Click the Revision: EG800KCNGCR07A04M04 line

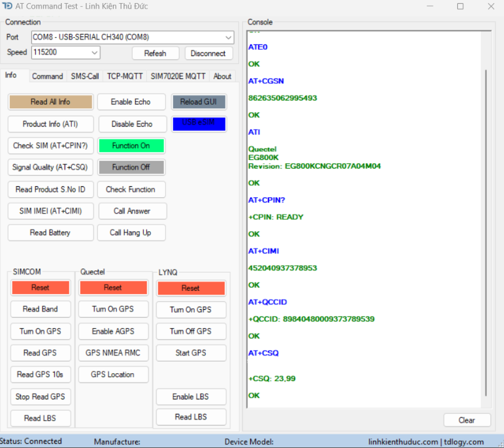[x=314, y=166]
